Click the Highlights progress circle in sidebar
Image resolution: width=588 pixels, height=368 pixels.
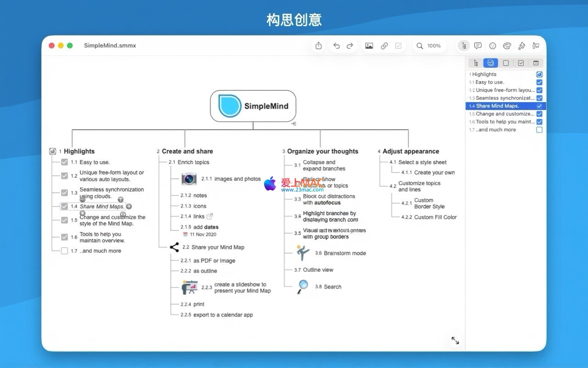tap(539, 74)
